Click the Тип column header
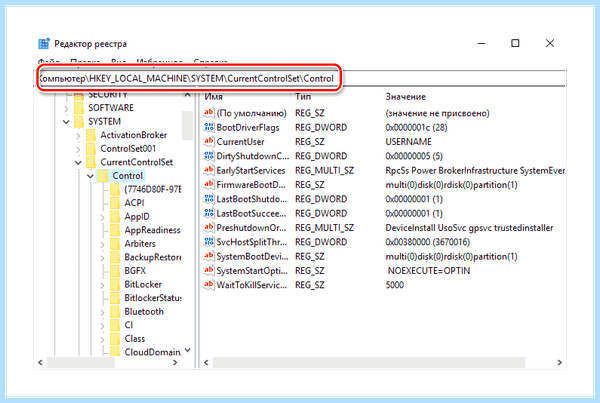Screen dimensions: 600x403 pyautogui.click(x=303, y=96)
